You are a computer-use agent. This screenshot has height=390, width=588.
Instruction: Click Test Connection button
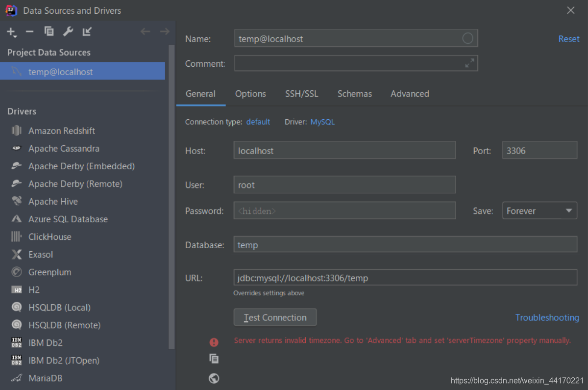tap(275, 317)
